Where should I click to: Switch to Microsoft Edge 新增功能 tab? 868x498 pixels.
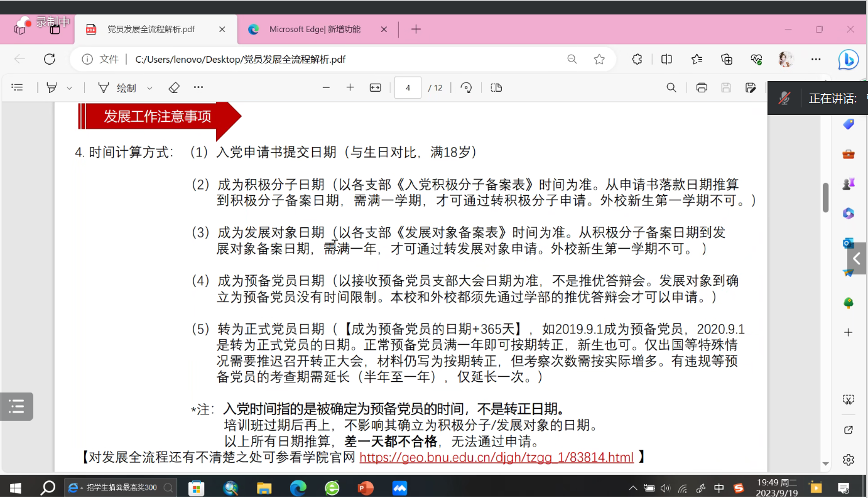tap(314, 30)
